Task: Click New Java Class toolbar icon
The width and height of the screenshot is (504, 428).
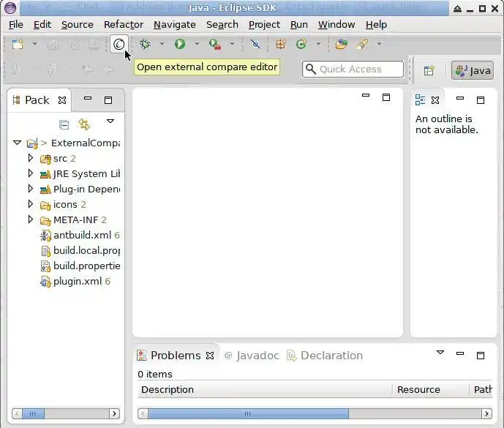Action: [x=301, y=44]
